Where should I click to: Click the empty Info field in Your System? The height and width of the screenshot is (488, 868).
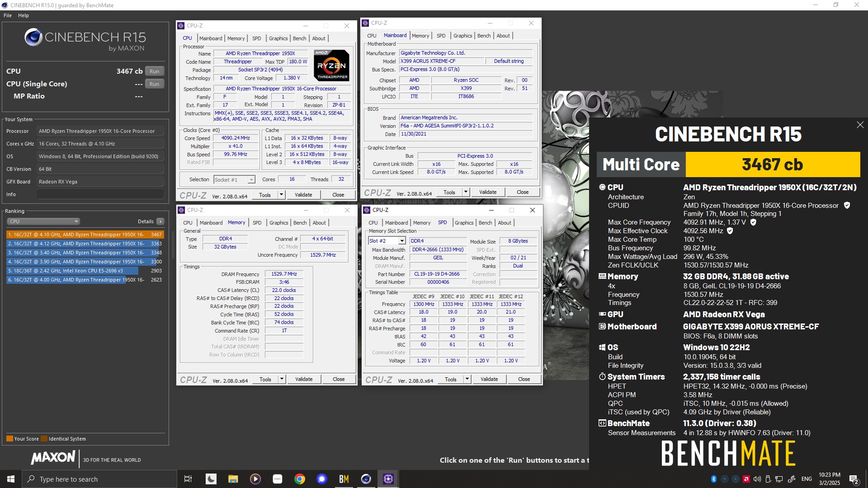coord(100,194)
